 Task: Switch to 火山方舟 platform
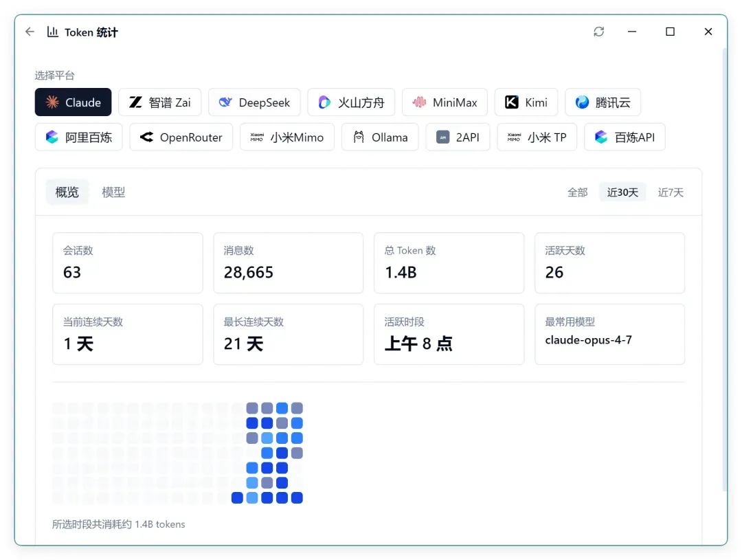click(x=351, y=102)
